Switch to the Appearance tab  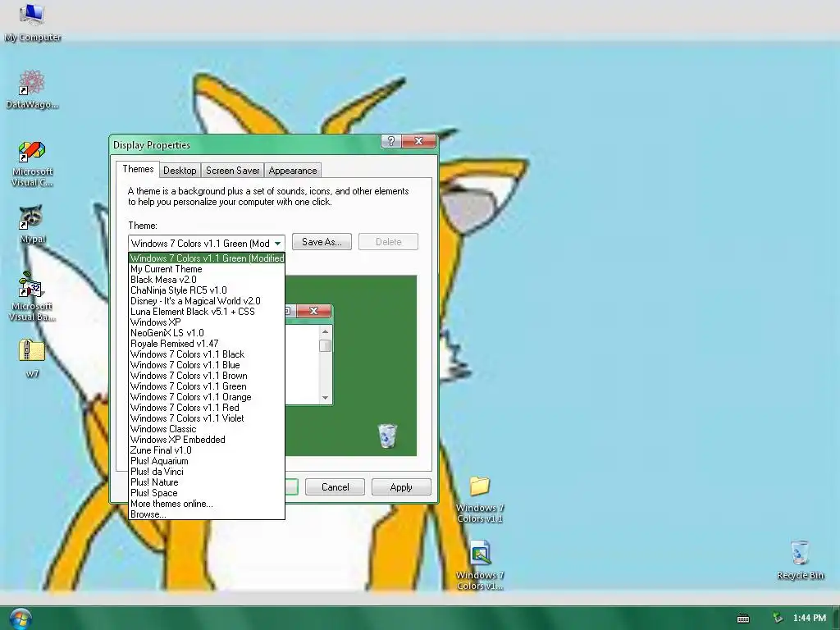click(293, 171)
